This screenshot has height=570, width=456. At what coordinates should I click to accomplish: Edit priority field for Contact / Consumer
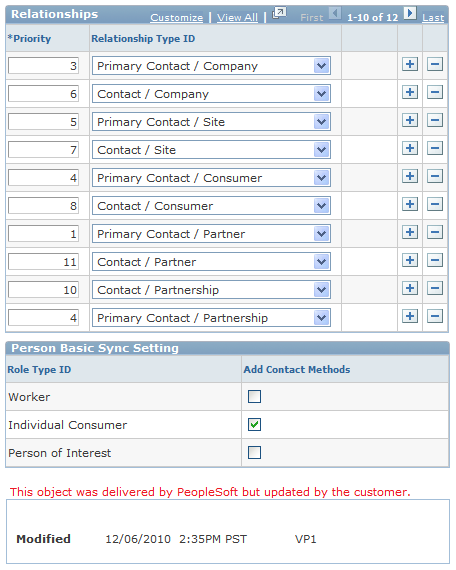click(43, 206)
